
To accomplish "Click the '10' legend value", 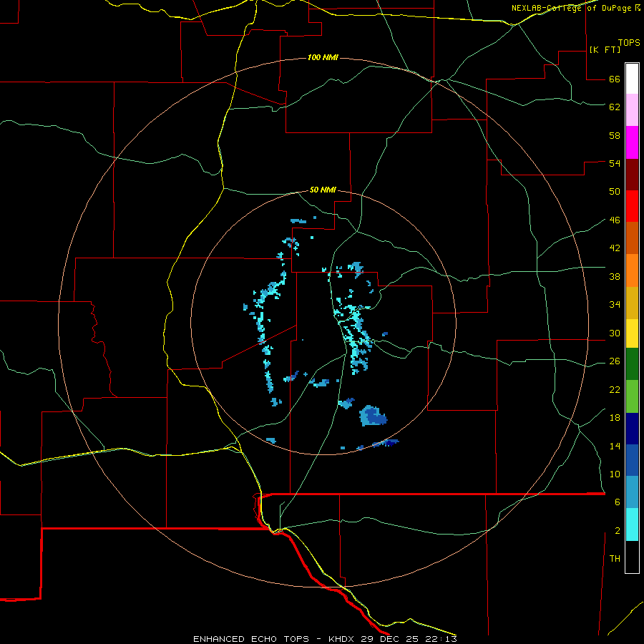I will click(x=615, y=474).
